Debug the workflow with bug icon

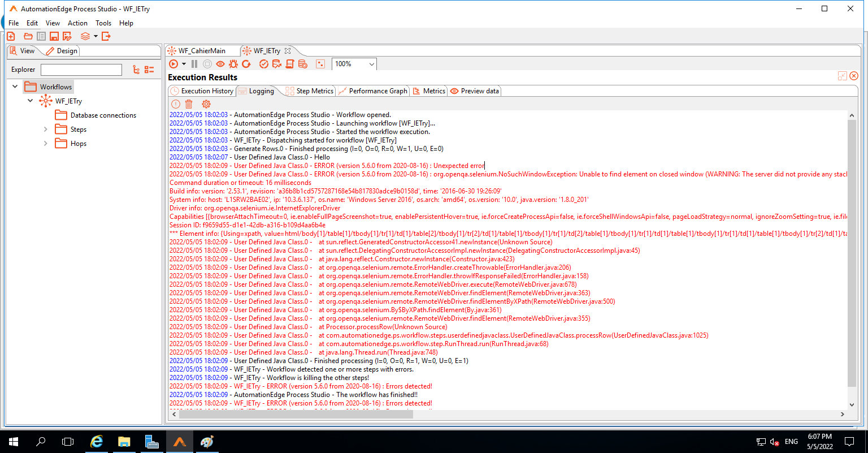pos(233,64)
